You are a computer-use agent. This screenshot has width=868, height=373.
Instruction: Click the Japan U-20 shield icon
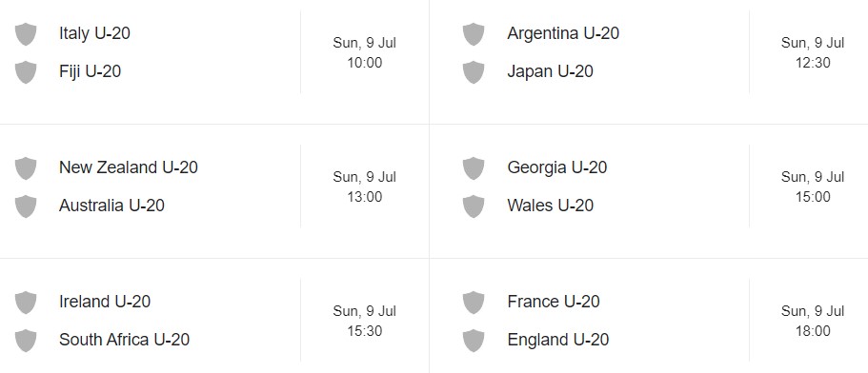[474, 71]
